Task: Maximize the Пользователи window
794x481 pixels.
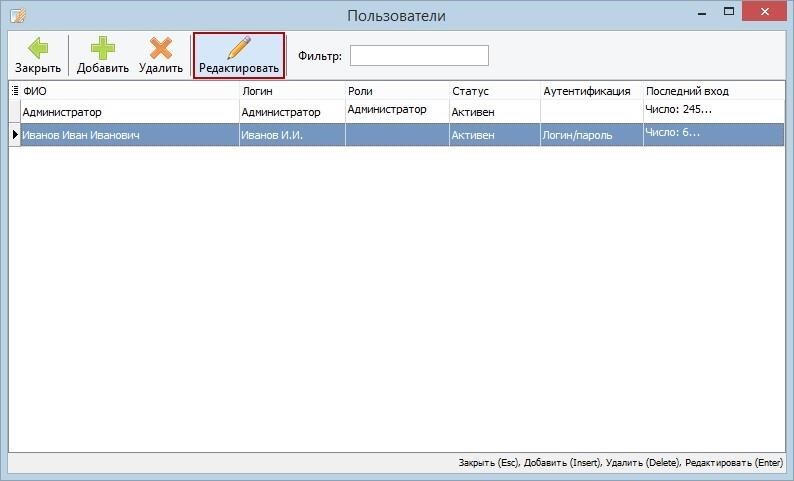Action: click(729, 12)
